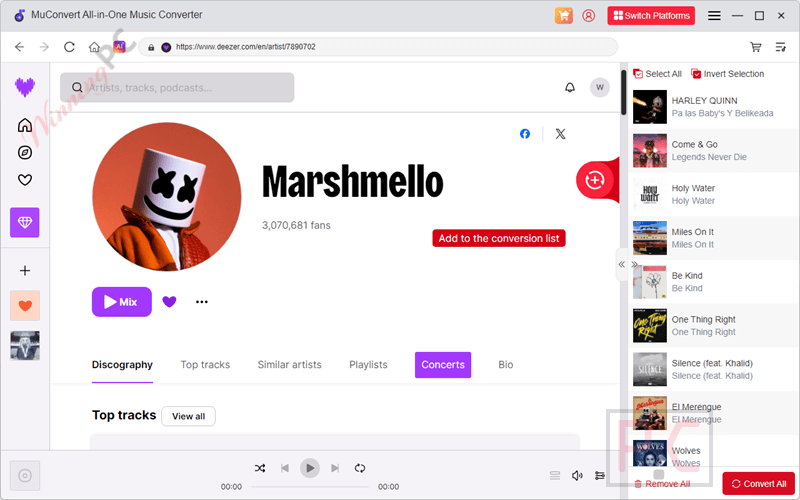Image resolution: width=800 pixels, height=500 pixels.
Task: Click the purple diamond premium icon
Action: pyautogui.click(x=24, y=222)
